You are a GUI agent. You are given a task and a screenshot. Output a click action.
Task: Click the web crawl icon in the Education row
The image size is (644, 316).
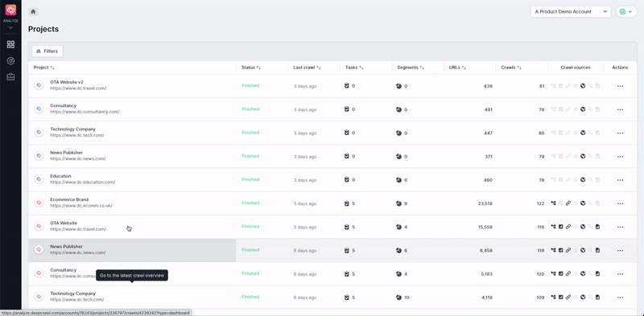click(583, 180)
